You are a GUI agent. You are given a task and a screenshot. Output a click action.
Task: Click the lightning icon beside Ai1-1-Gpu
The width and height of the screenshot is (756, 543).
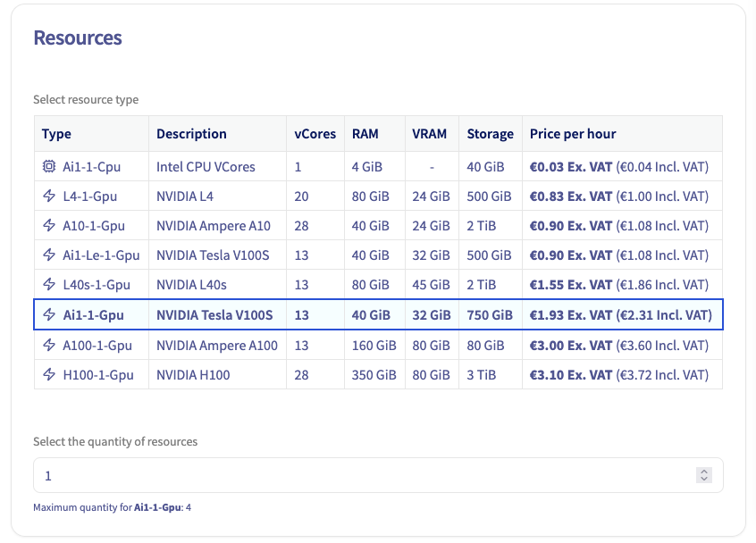tap(49, 315)
